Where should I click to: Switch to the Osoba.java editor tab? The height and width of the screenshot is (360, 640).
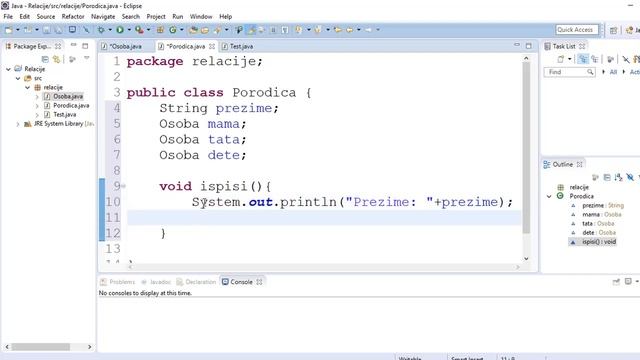(125, 47)
